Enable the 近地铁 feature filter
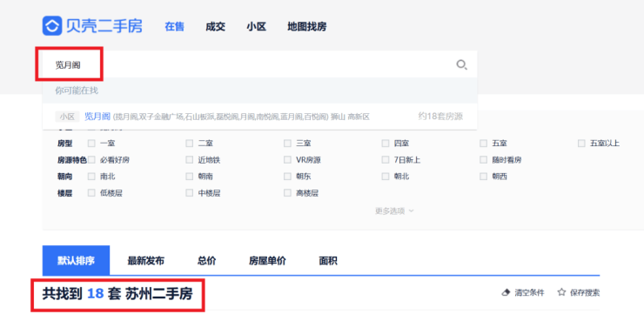The height and width of the screenshot is (321, 644). 190,160
